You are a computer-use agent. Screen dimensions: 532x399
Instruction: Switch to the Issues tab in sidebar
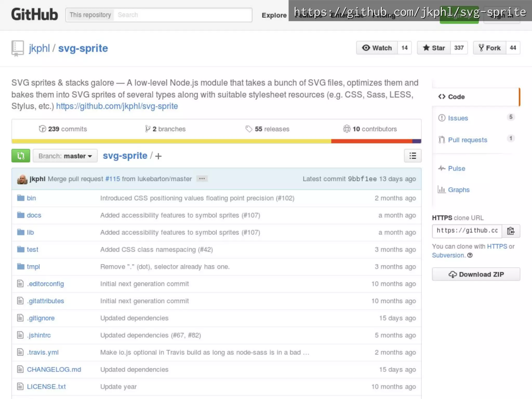(458, 118)
